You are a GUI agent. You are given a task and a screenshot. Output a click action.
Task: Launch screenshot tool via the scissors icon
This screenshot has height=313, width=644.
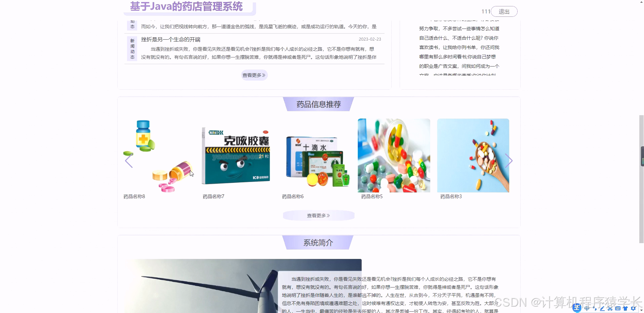tap(610, 308)
